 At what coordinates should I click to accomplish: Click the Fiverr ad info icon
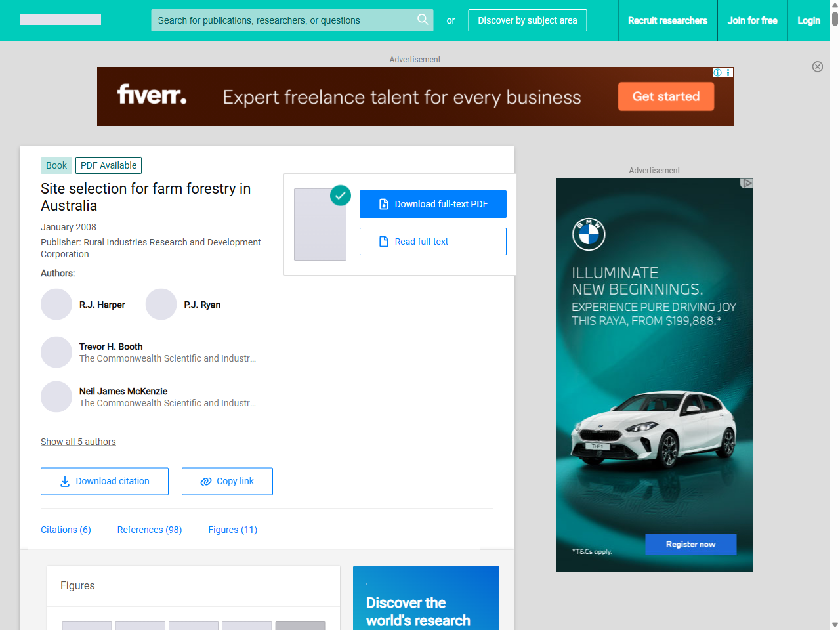pos(718,73)
